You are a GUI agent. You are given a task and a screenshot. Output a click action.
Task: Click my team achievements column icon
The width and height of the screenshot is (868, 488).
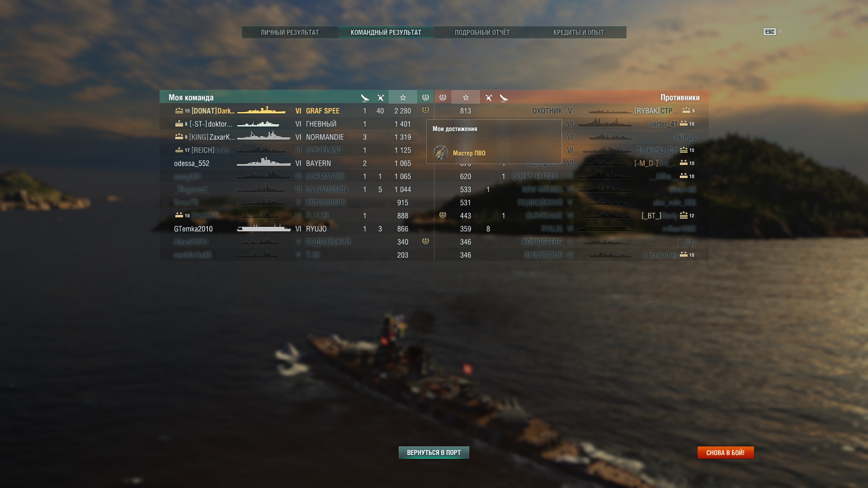click(x=425, y=97)
